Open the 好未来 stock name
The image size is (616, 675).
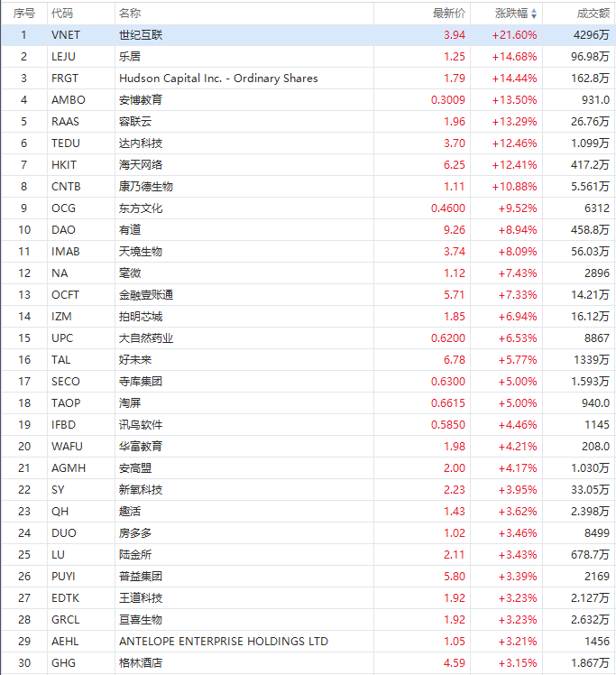click(135, 360)
